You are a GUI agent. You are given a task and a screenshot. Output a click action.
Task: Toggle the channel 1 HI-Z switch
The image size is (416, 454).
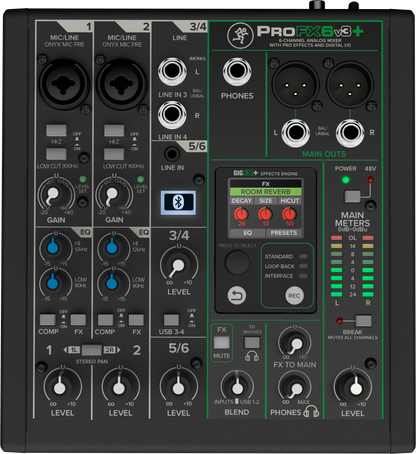56,131
